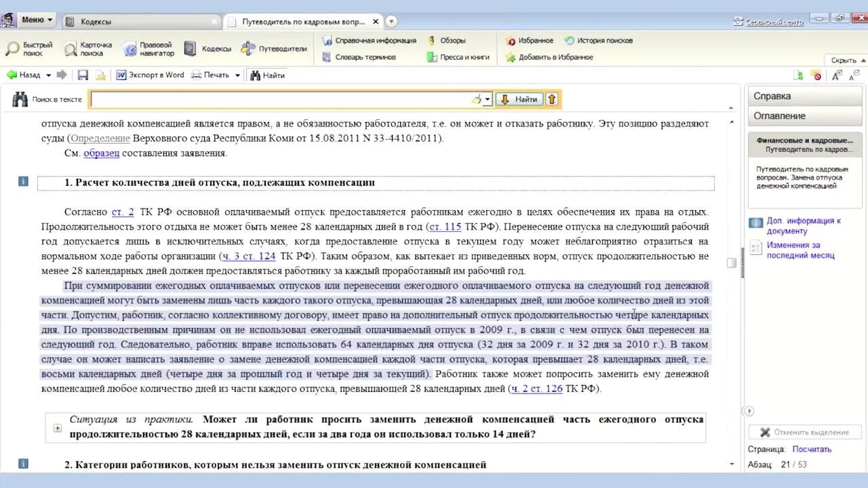Image resolution: width=868 pixels, height=488 pixels.
Task: Open the Быстрый поиск tool
Action: pos(30,49)
